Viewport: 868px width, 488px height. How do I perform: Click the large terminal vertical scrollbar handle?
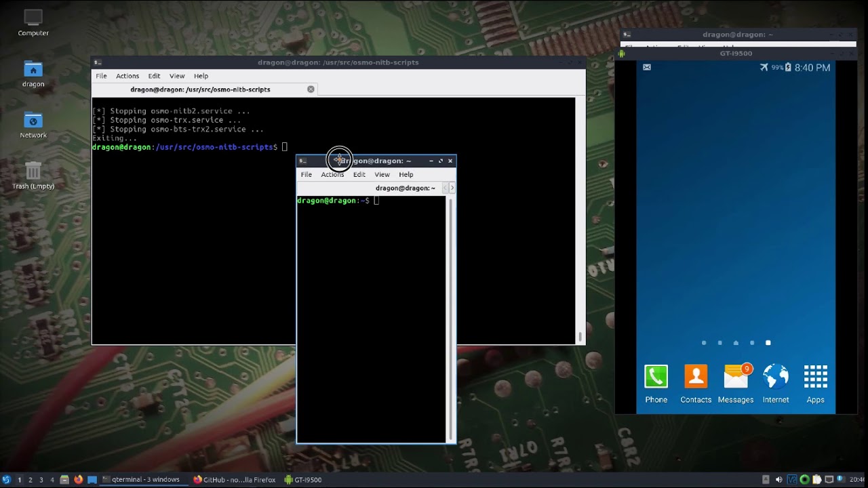(580, 336)
